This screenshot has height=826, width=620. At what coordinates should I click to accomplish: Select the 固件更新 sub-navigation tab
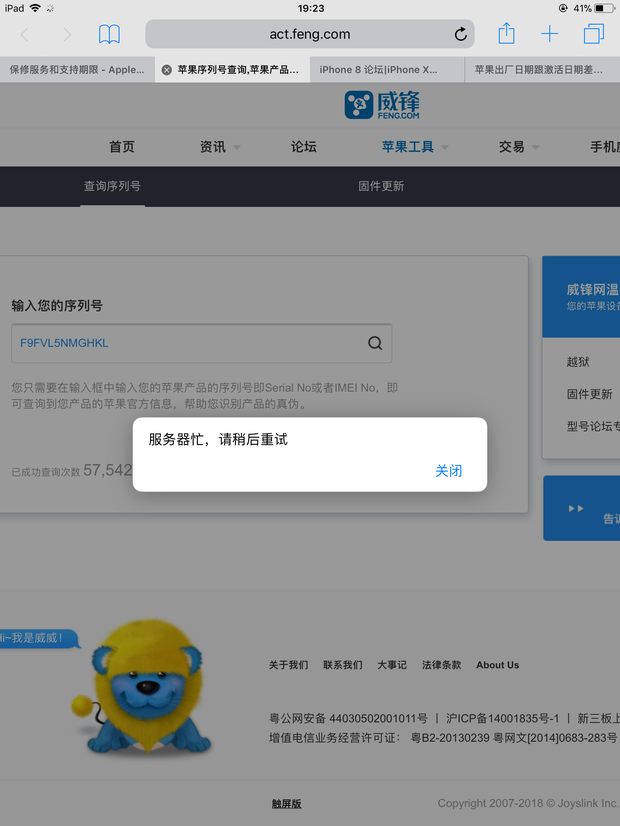[x=381, y=186]
